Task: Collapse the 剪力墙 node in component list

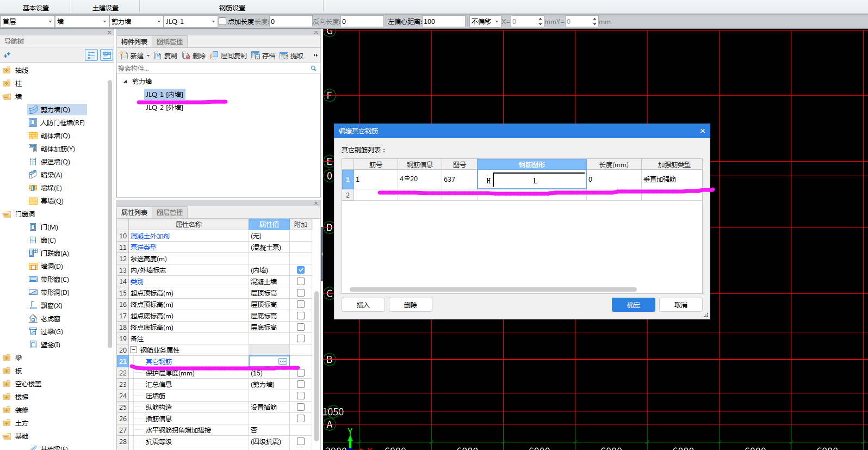Action: [x=125, y=82]
